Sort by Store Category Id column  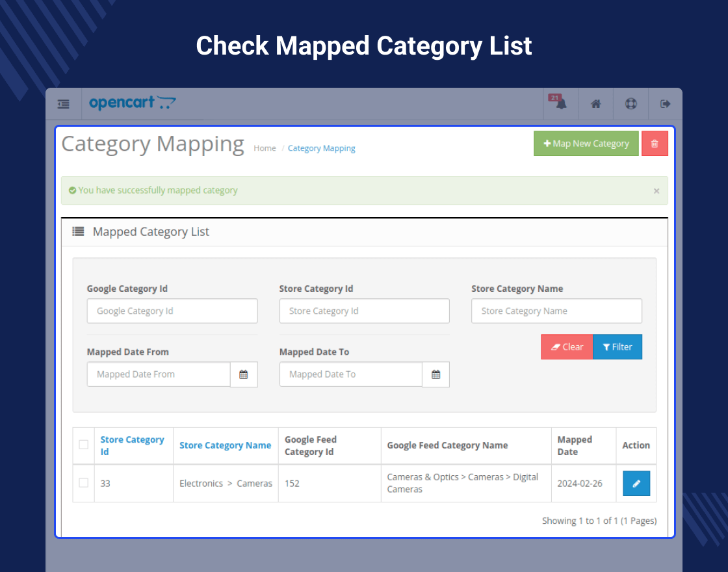(133, 446)
